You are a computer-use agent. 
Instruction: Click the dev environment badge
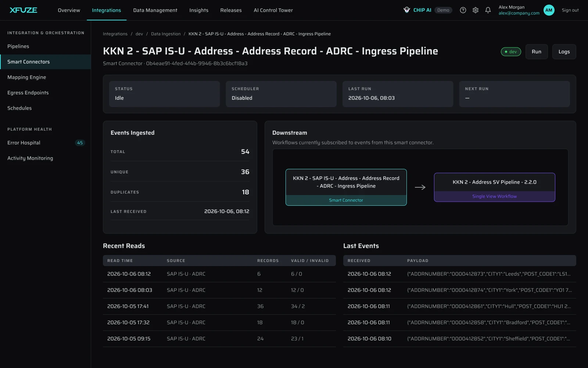[511, 52]
